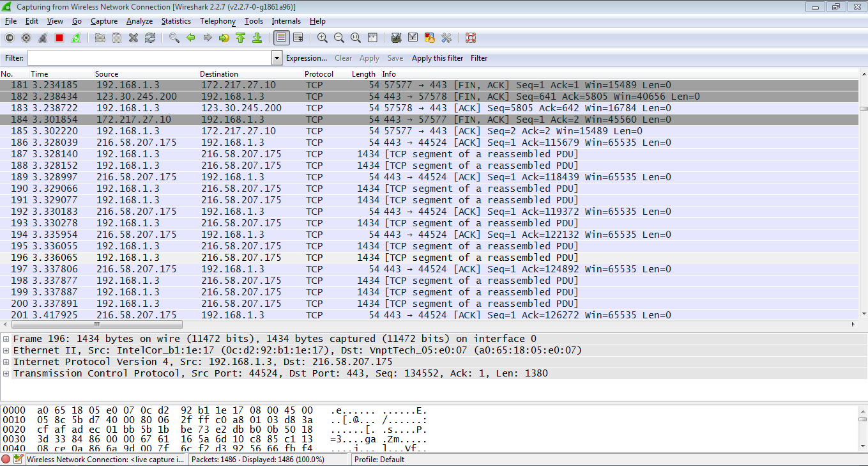Image resolution: width=868 pixels, height=466 pixels.
Task: Toggle packet list colorization
Action: [281, 38]
